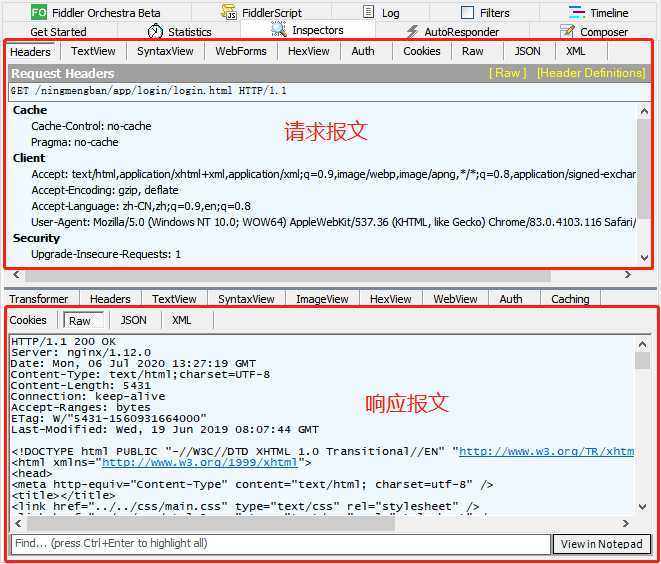Open the WebView response tab
Viewport: 661px width, 564px height.
[455, 299]
